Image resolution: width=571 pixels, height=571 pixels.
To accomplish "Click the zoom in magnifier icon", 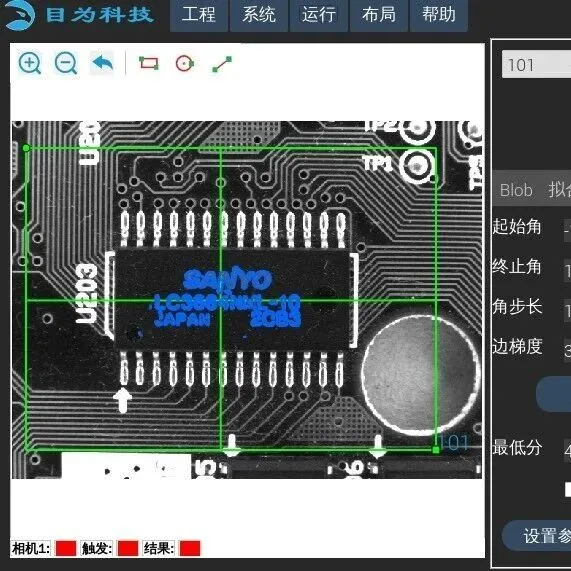I will (29, 64).
